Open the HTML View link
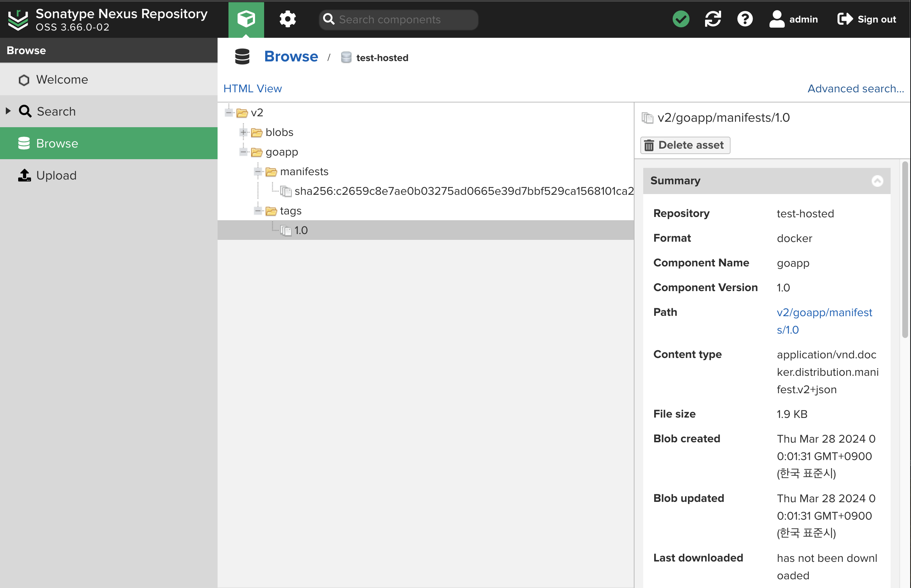 (x=252, y=89)
